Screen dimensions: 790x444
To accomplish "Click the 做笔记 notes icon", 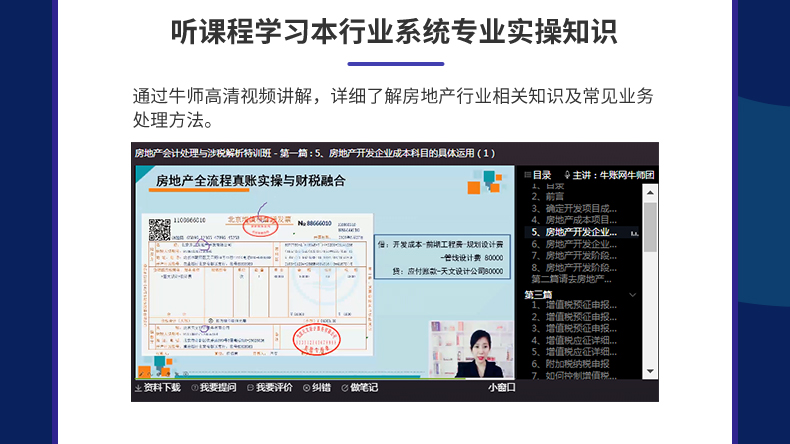I will coord(345,388).
